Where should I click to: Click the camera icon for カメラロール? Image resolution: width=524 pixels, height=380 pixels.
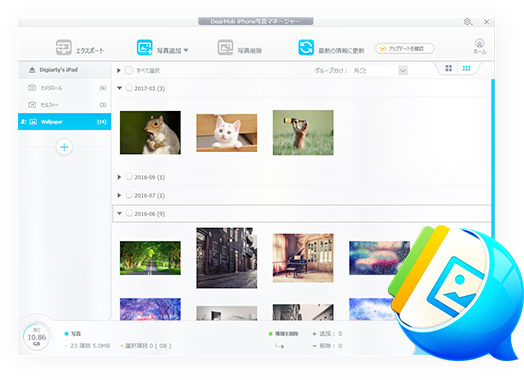coord(32,88)
